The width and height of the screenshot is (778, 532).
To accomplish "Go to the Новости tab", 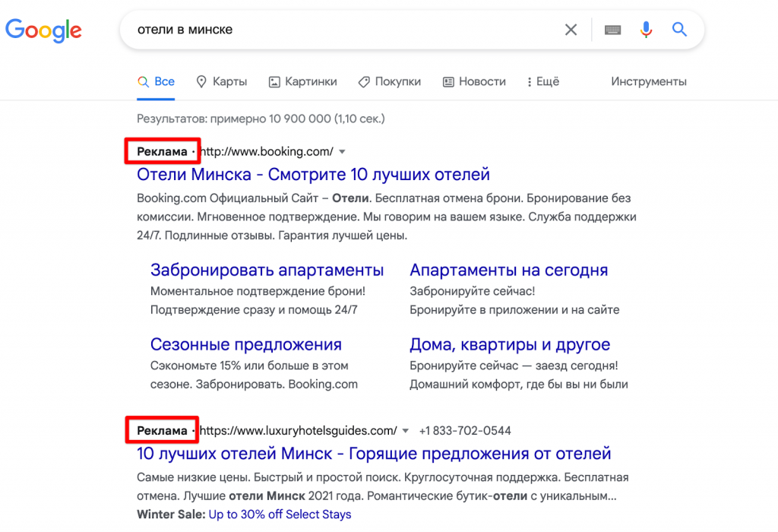I will (474, 81).
